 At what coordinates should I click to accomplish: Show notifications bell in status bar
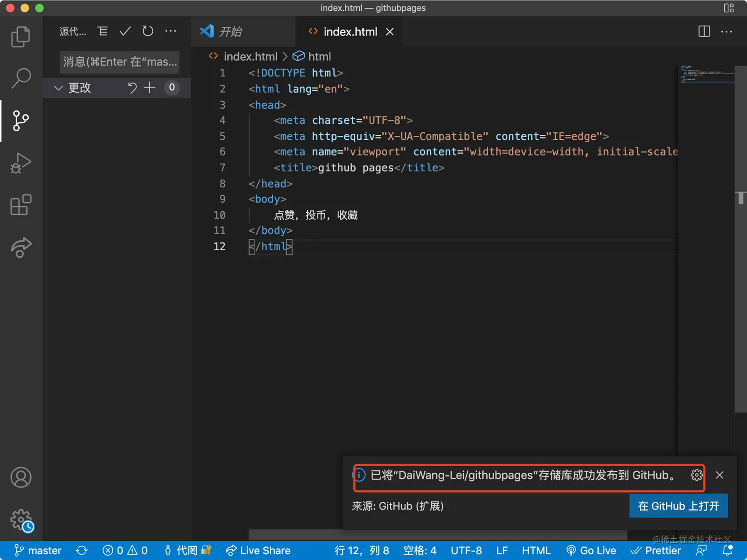click(x=728, y=551)
